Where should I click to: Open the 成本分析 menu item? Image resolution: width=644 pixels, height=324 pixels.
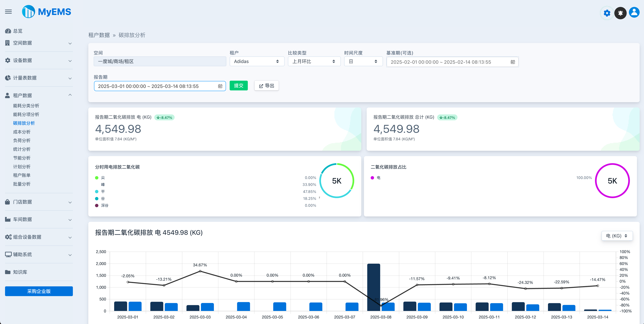pyautogui.click(x=22, y=132)
